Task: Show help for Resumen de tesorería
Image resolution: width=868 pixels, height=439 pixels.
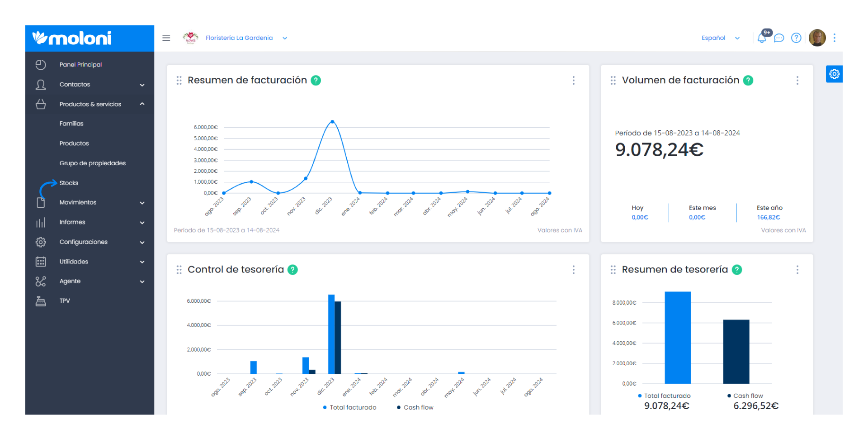Action: [x=737, y=270]
